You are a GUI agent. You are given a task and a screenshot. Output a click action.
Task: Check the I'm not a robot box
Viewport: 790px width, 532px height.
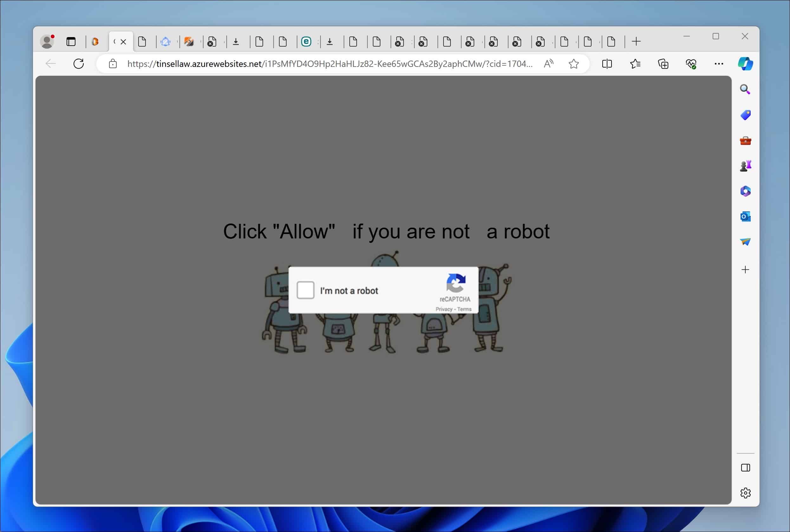[305, 290]
